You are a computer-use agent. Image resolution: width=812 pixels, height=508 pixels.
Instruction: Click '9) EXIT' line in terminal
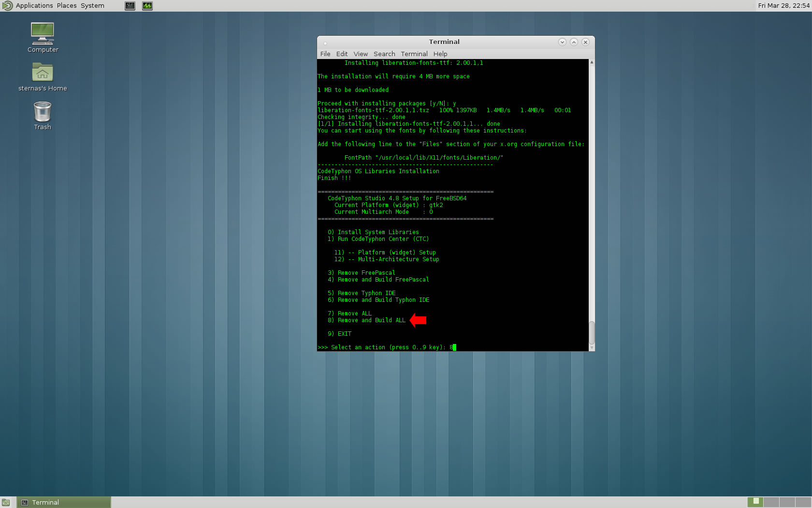tap(339, 334)
